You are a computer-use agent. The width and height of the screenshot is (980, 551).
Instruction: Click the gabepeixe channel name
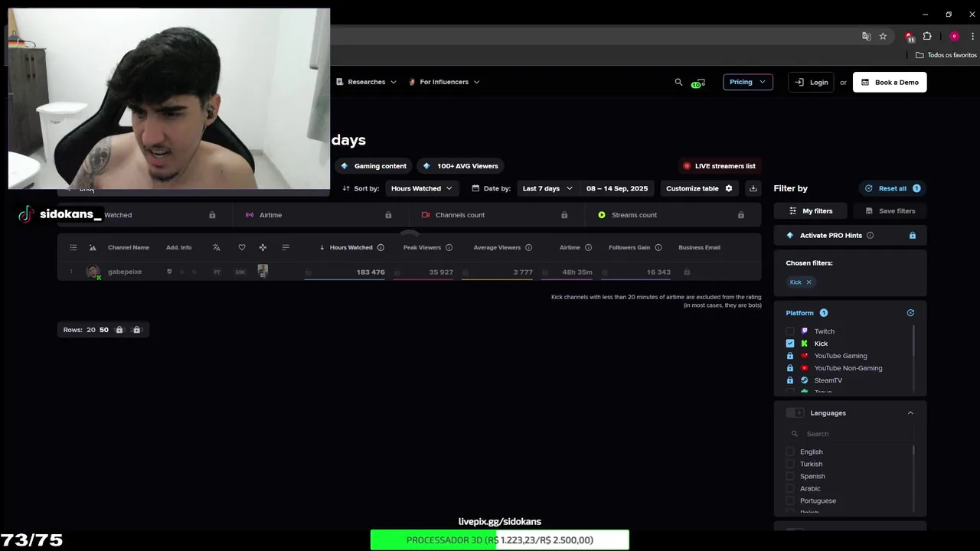(125, 272)
